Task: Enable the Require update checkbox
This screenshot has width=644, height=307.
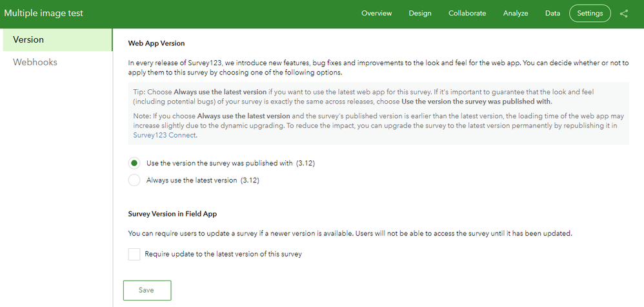Action: coord(134,254)
